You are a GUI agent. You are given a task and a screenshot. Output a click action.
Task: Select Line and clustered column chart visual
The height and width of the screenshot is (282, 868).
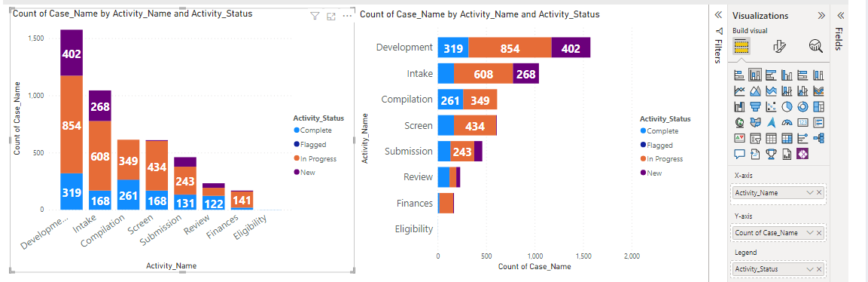pyautogui.click(x=802, y=90)
